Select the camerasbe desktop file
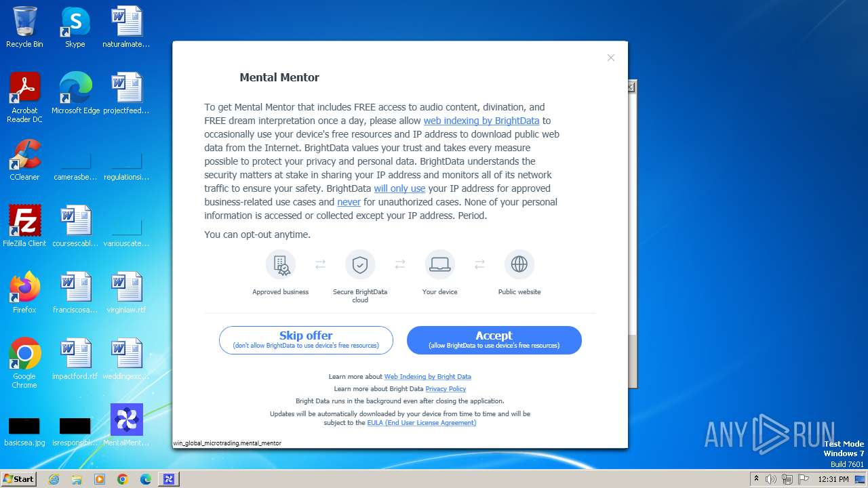The width and height of the screenshot is (868, 488). pyautogui.click(x=75, y=166)
